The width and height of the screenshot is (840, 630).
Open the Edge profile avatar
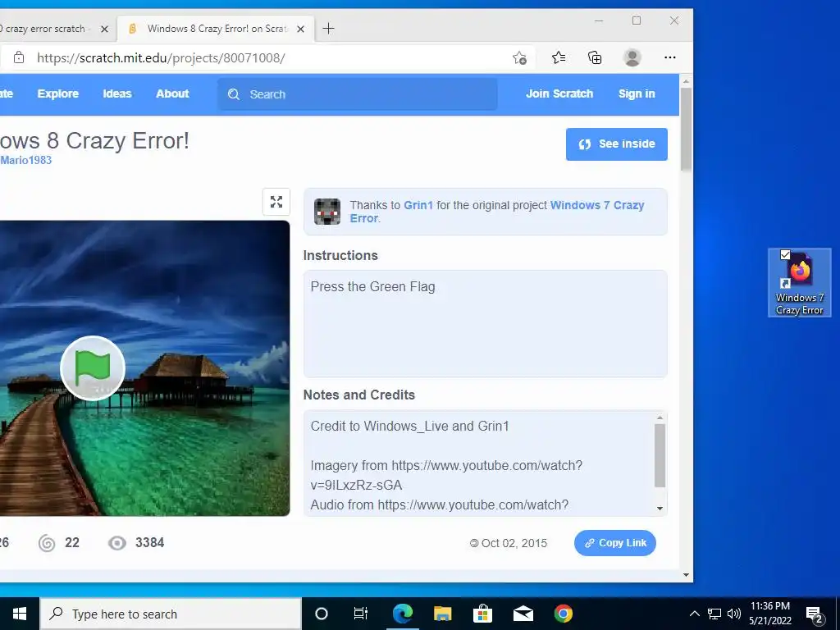632,57
